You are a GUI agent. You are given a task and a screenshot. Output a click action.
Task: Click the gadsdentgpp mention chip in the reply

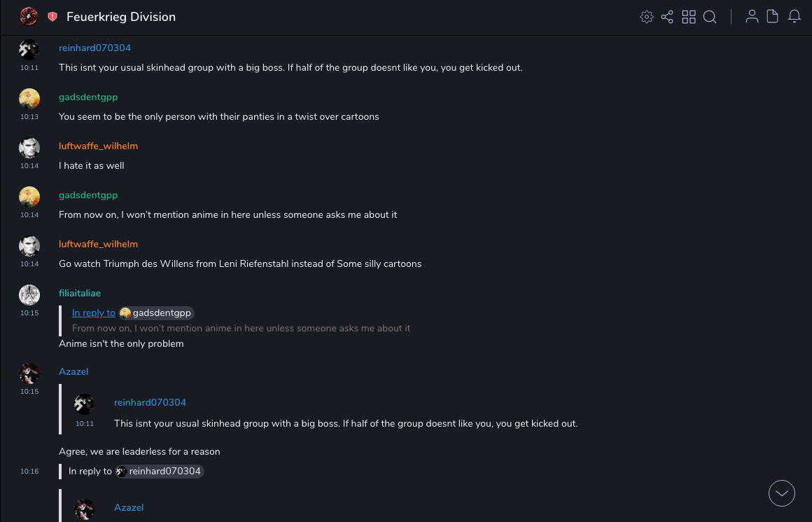[157, 313]
